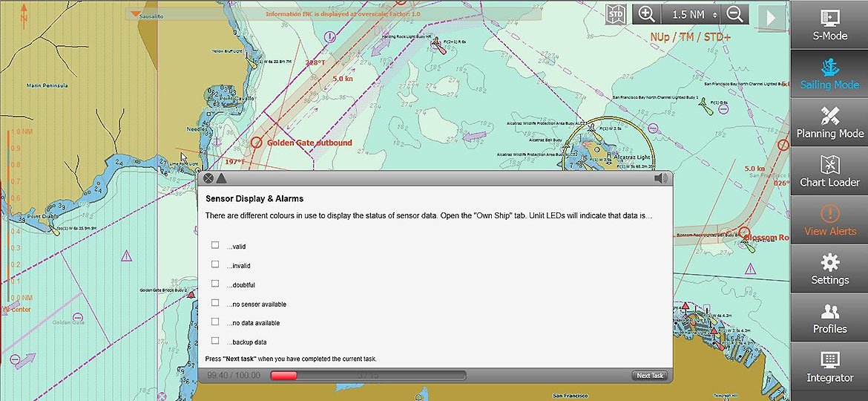Switch to Sailing Mode
868x401 pixels.
pyautogui.click(x=829, y=73)
